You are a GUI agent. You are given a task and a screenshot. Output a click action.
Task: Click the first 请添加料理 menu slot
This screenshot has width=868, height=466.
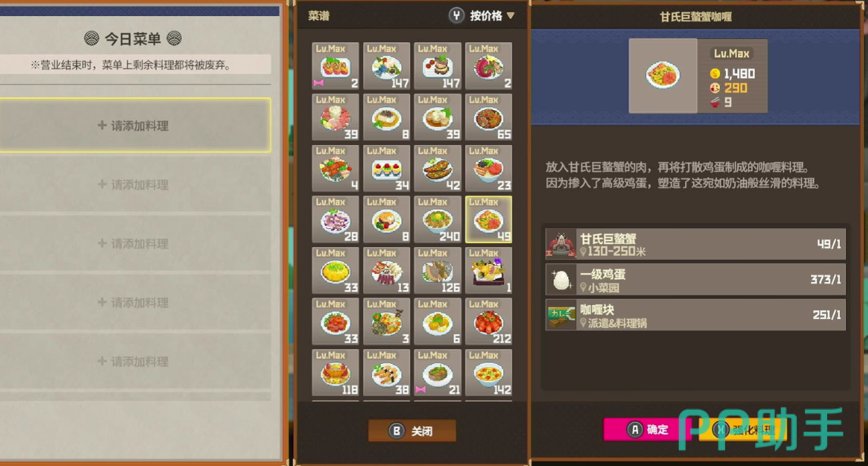point(134,125)
